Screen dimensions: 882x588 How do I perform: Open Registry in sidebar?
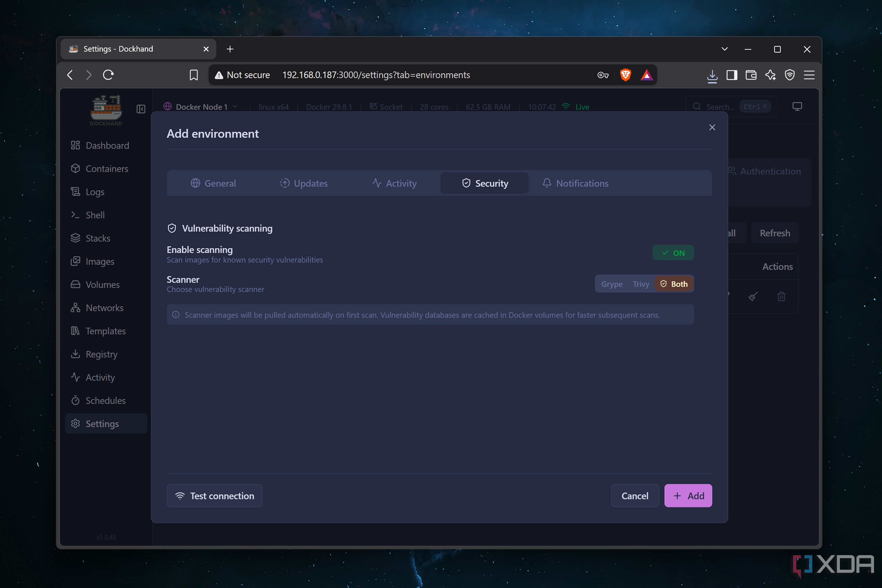point(106,354)
